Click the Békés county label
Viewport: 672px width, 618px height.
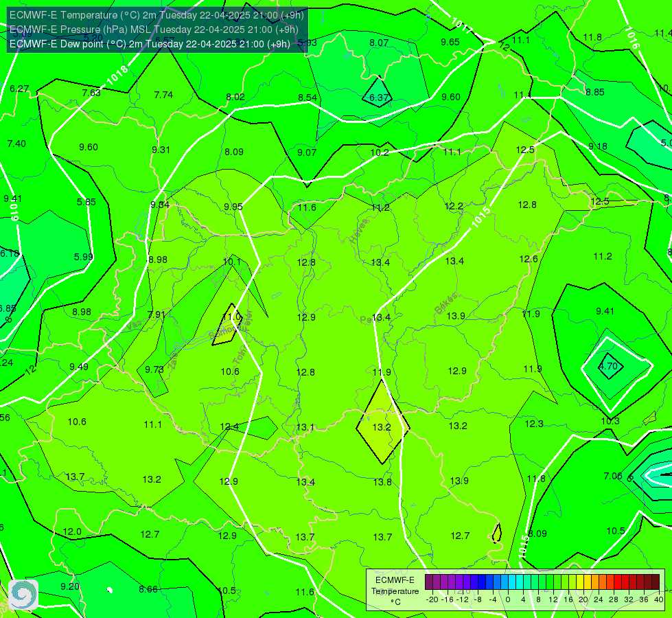click(x=445, y=303)
